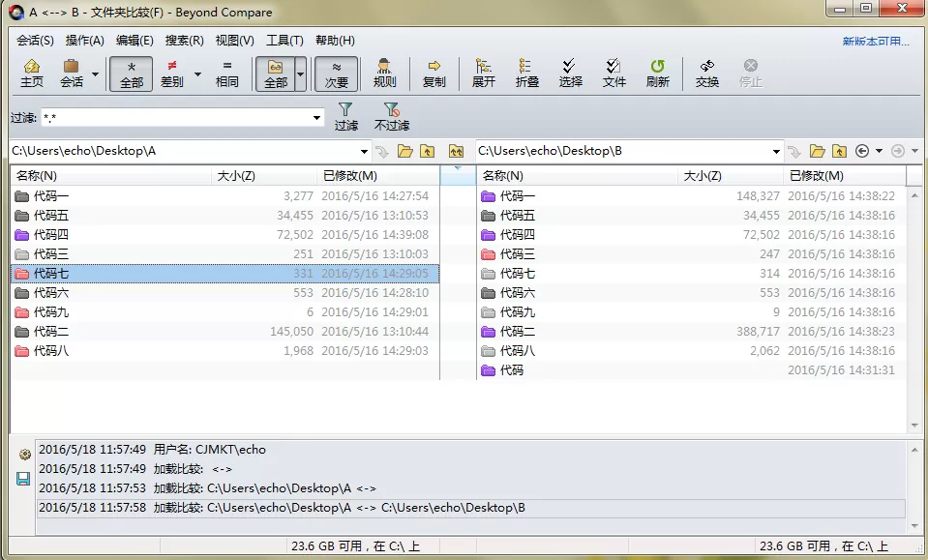Toggle the 次要 minor differences button
This screenshot has height=560, width=928.
(336, 74)
